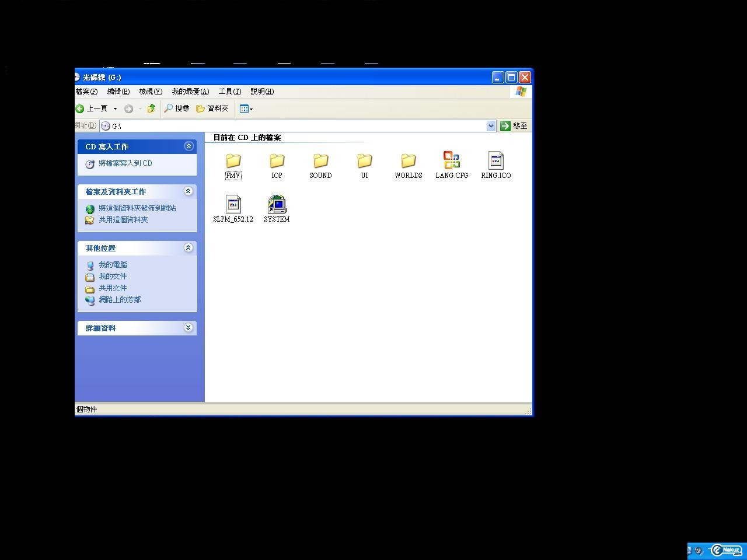Open the 工具(T) menu

(x=229, y=92)
